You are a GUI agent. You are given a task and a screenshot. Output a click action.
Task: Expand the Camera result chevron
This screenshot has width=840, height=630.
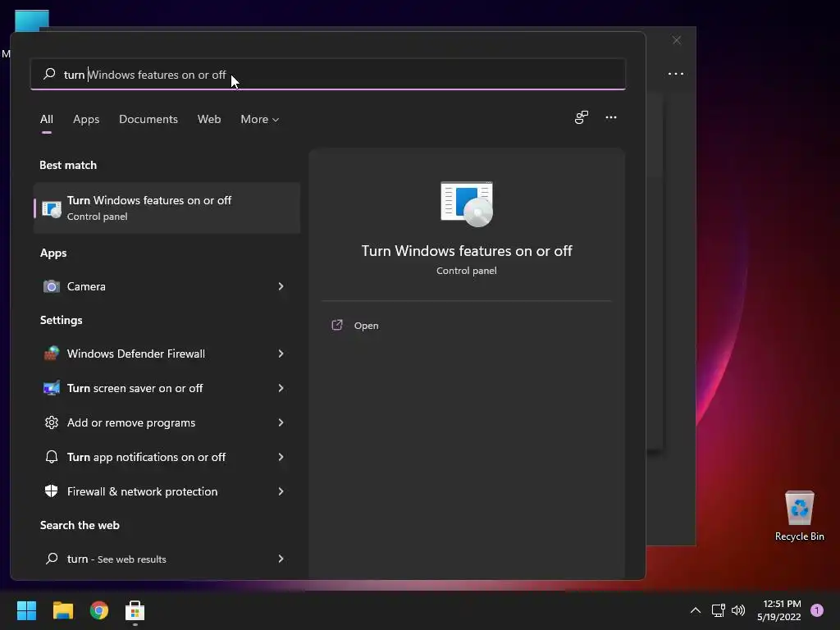coord(281,286)
